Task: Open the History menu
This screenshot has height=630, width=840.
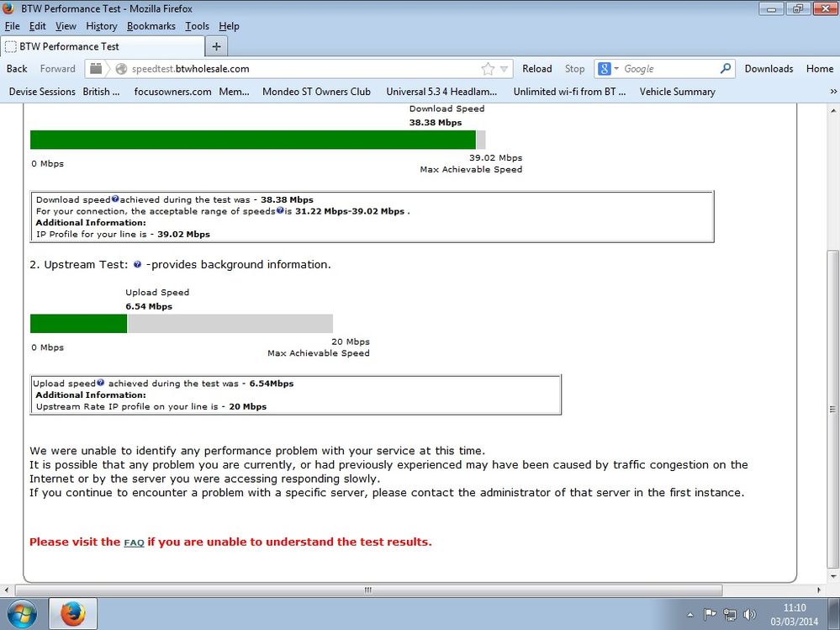Action: pyautogui.click(x=101, y=26)
